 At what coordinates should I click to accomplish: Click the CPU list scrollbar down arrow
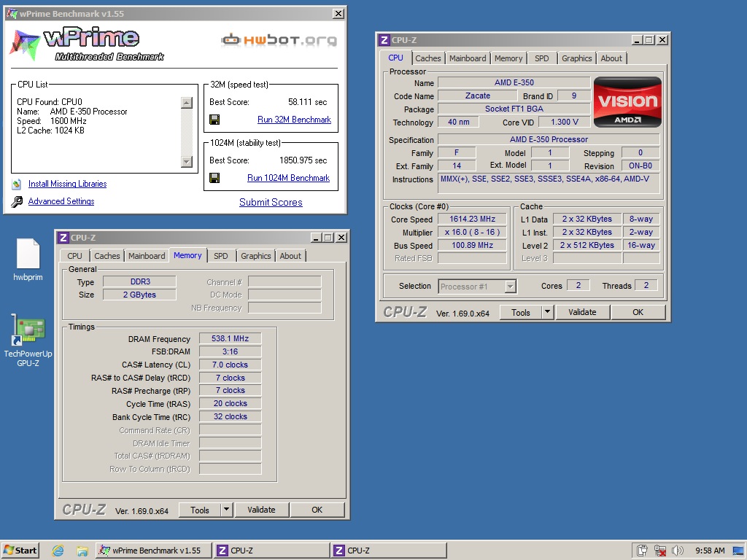[187, 162]
